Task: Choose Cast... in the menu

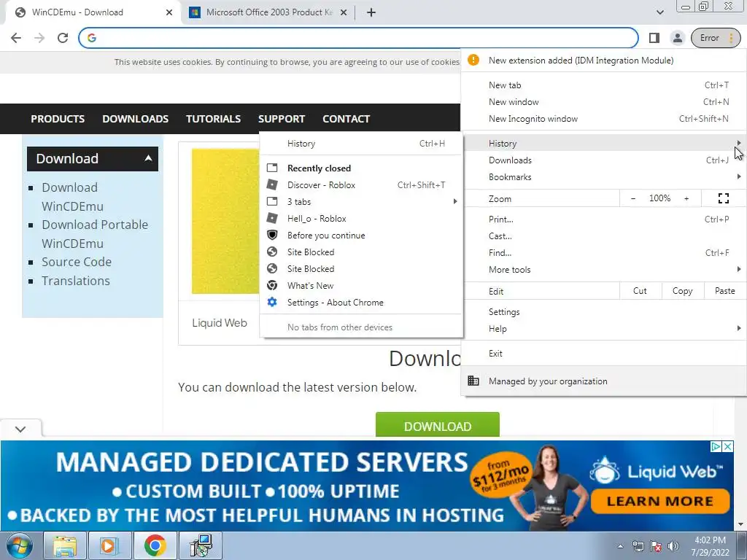Action: click(603, 236)
